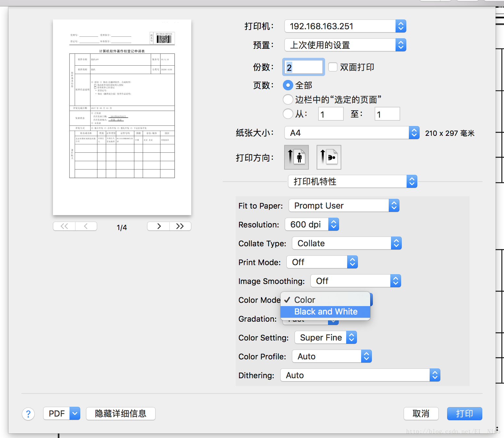Open 打印机特性 section dropdown

[x=353, y=181]
